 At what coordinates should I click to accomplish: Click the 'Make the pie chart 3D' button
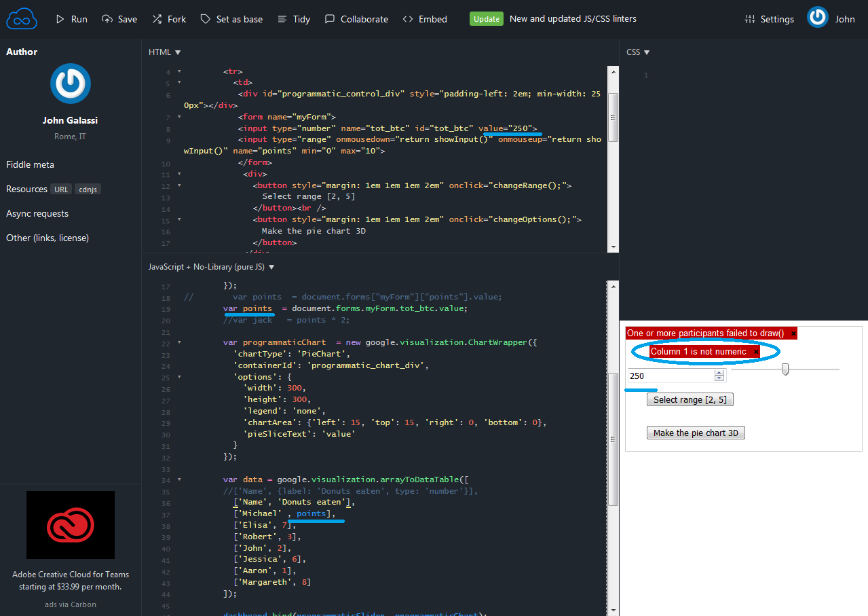pyautogui.click(x=696, y=433)
